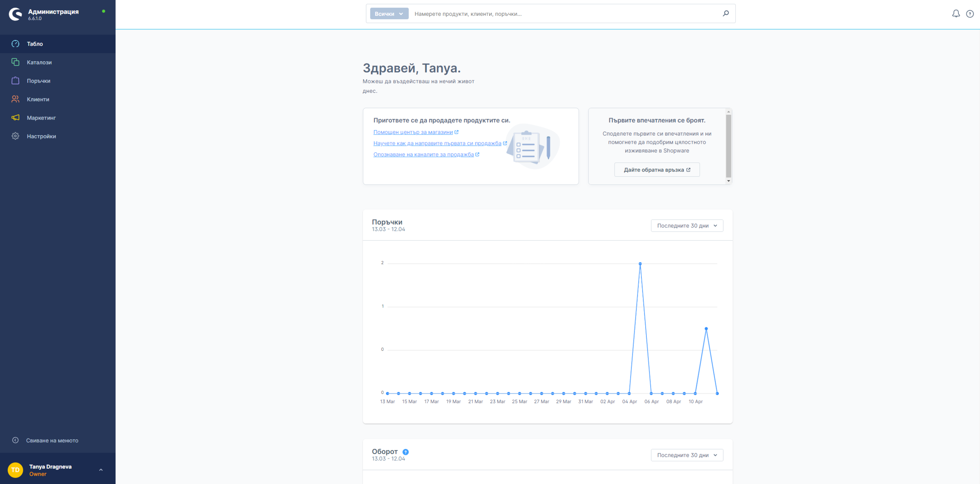Go to Клиенти in the sidebar
Screen dimensions: 980x484
click(38, 99)
